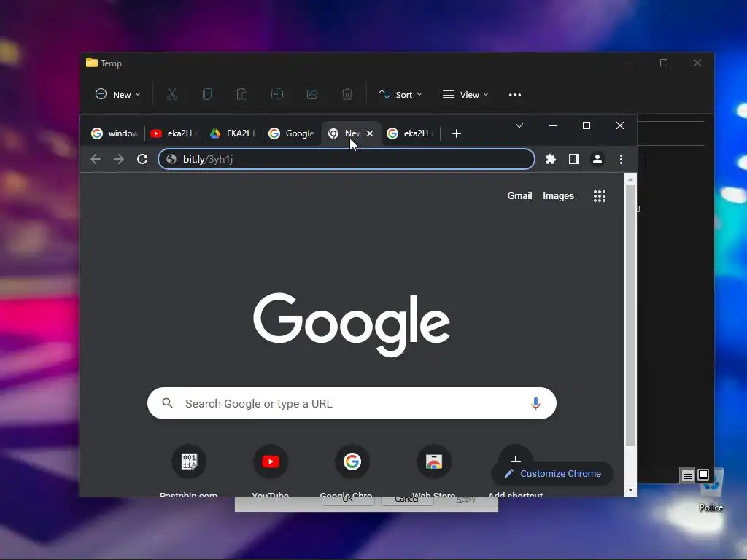Image resolution: width=747 pixels, height=560 pixels.
Task: Click Cancel button in dialog behind Chrome
Action: coord(407,500)
